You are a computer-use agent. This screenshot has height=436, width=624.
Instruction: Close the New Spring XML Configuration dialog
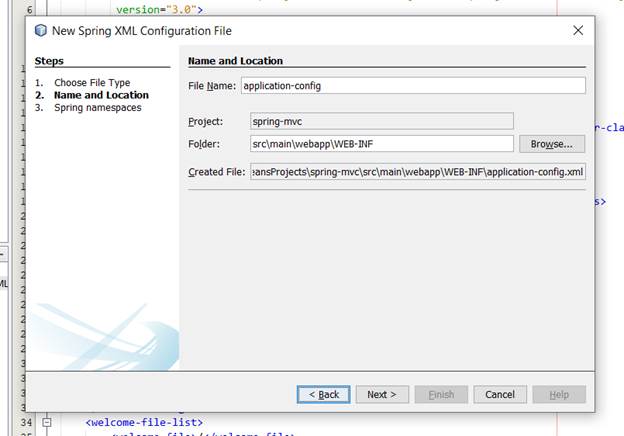[x=578, y=30]
